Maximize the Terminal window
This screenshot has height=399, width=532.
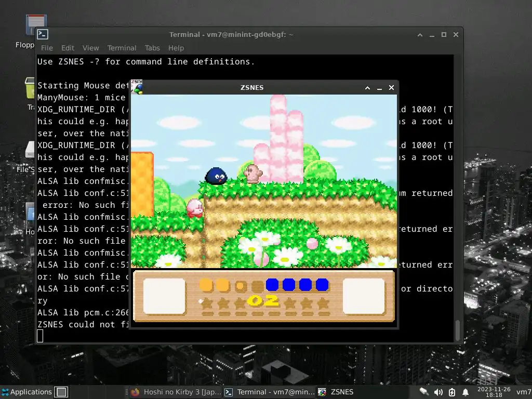pyautogui.click(x=444, y=35)
